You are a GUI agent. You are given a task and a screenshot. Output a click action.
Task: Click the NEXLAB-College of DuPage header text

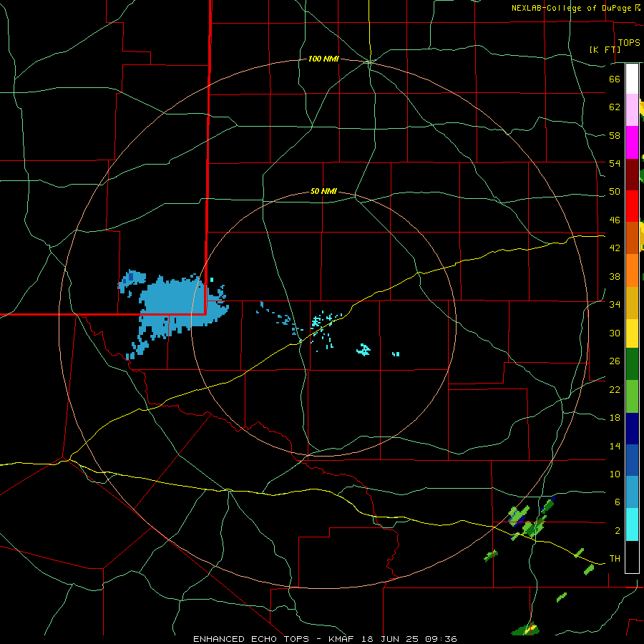[571, 8]
